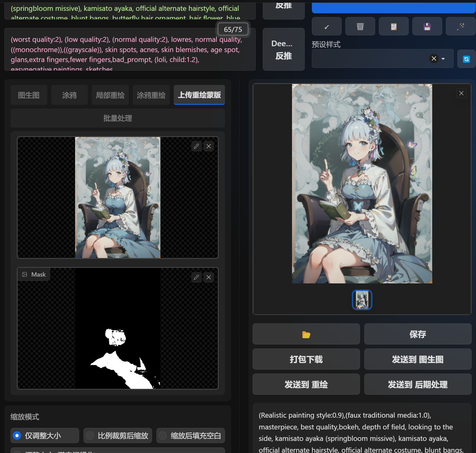The width and height of the screenshot is (476, 453).
Task: Click 发送到 图生图 button
Action: [x=418, y=359]
